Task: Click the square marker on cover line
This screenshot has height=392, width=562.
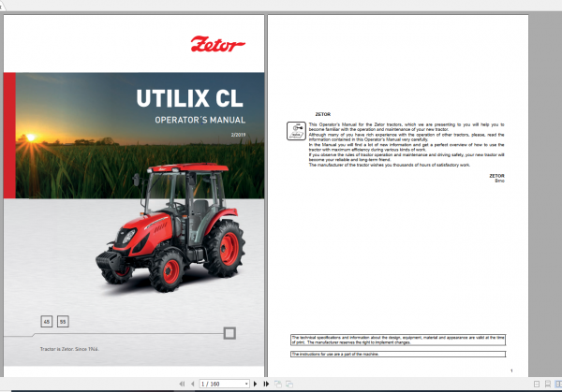Action: (x=229, y=333)
